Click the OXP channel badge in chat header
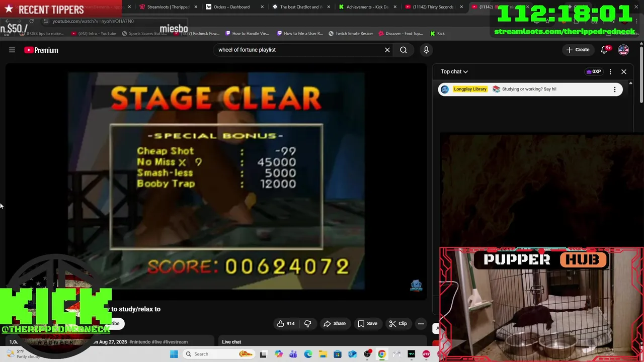Image resolution: width=644 pixels, height=362 pixels. [x=594, y=71]
